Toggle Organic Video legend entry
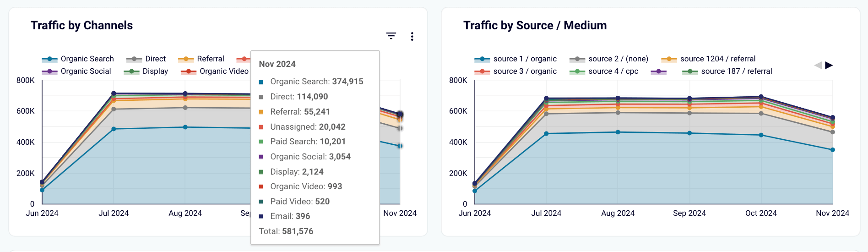This screenshot has width=868, height=252. 215,71
